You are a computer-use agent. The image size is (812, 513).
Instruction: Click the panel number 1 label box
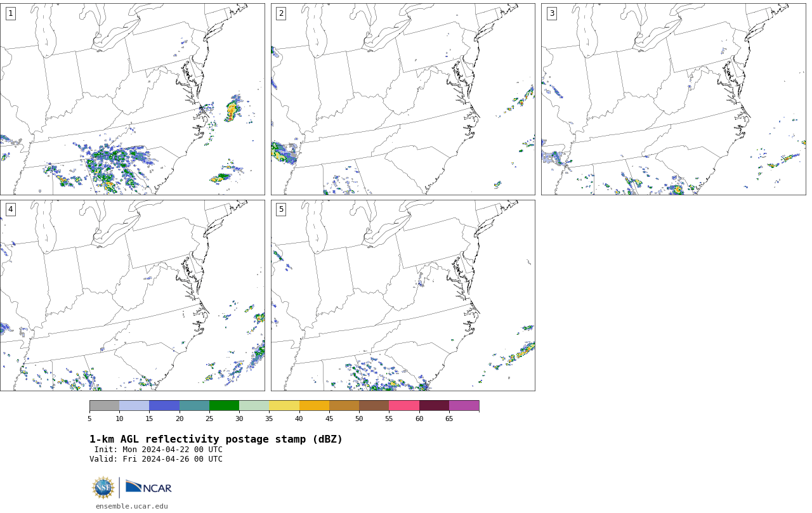pyautogui.click(x=10, y=13)
